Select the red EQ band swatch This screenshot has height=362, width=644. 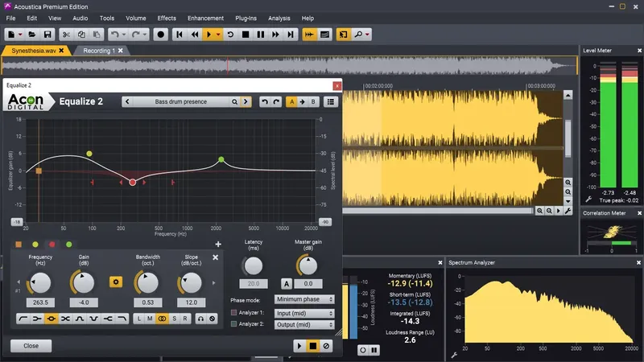(52, 245)
